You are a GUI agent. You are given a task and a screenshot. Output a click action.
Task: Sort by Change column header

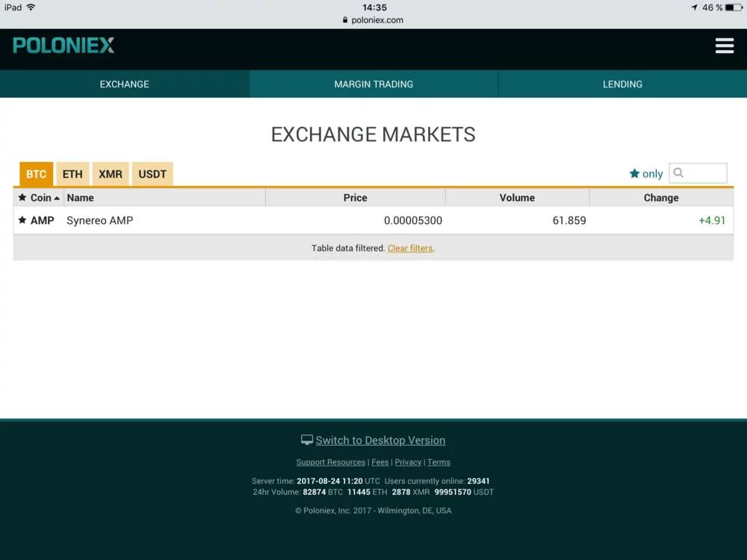coord(661,197)
